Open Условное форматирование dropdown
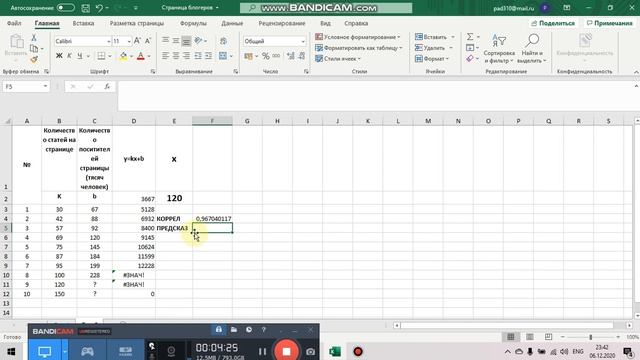Viewport: 640px width, 360px height. tap(358, 37)
